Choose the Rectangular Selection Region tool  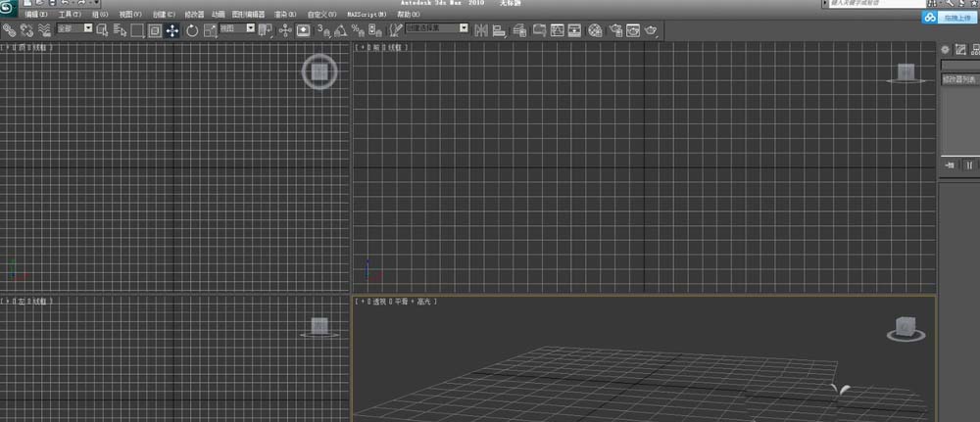click(x=137, y=30)
